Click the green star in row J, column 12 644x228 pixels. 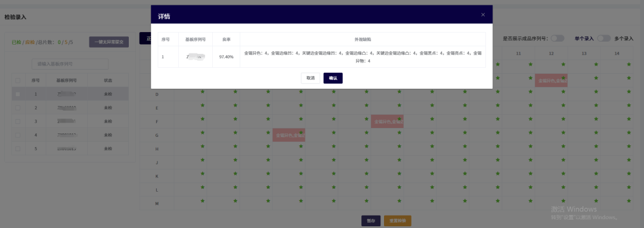pyautogui.click(x=563, y=160)
